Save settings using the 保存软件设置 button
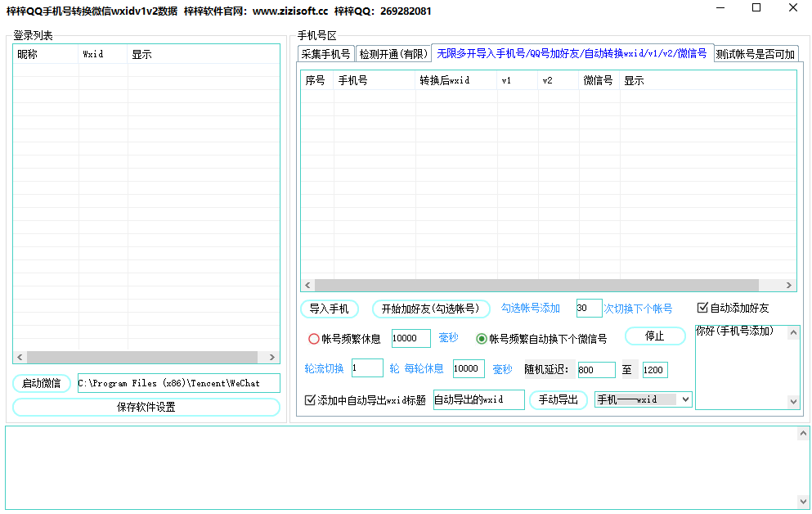Viewport: 812px width, 514px height. [x=146, y=407]
